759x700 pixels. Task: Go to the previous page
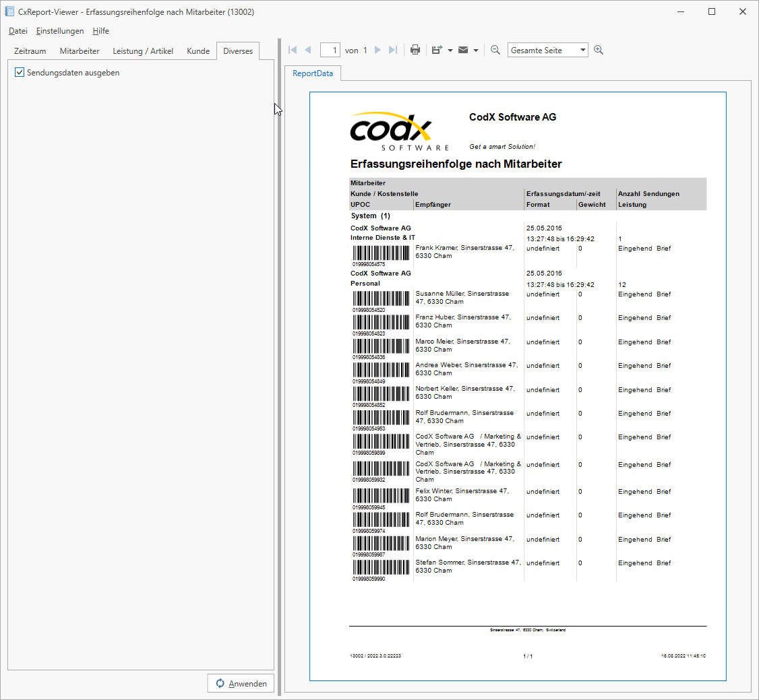coord(308,49)
